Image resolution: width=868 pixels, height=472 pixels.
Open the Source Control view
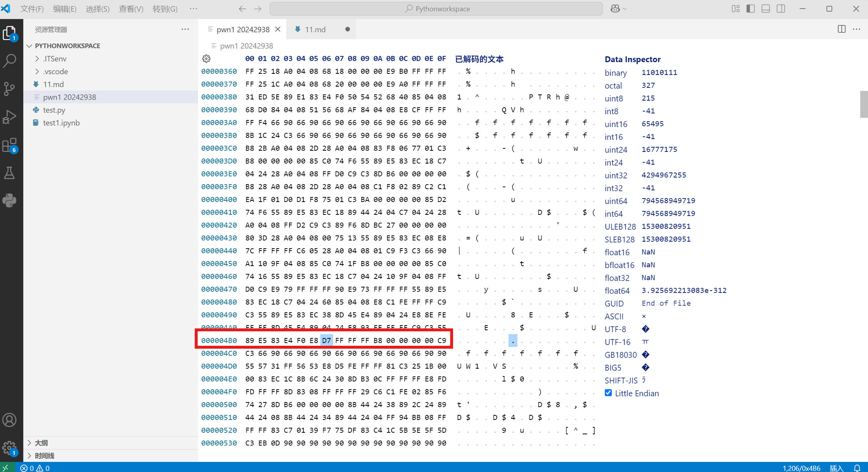tap(10, 89)
